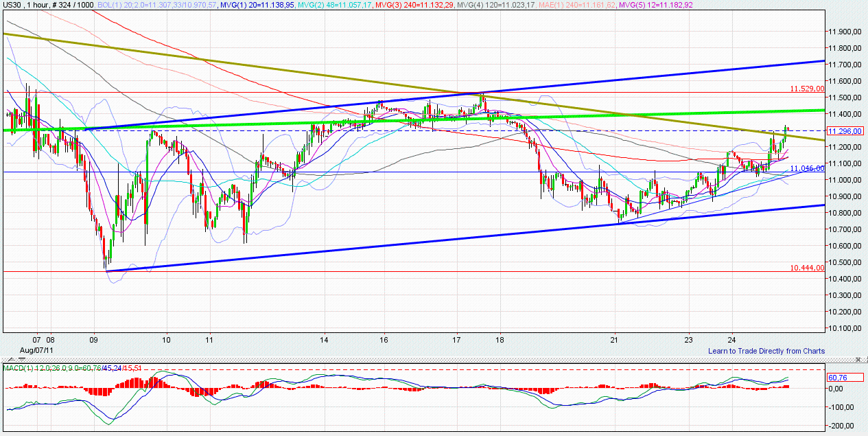This screenshot has height=436, width=868.
Task: Click the 10.100,00 price axis label
Action: [x=845, y=328]
